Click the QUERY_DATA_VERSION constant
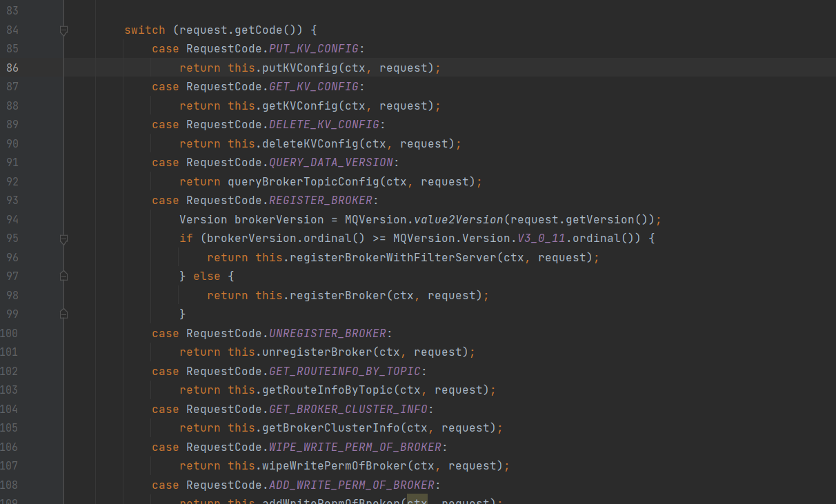This screenshot has height=504, width=836. pyautogui.click(x=330, y=163)
